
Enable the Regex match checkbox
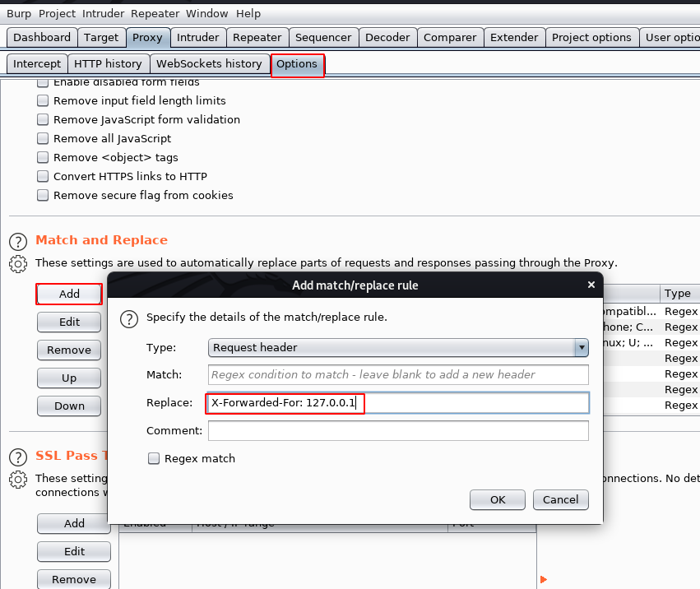154,458
